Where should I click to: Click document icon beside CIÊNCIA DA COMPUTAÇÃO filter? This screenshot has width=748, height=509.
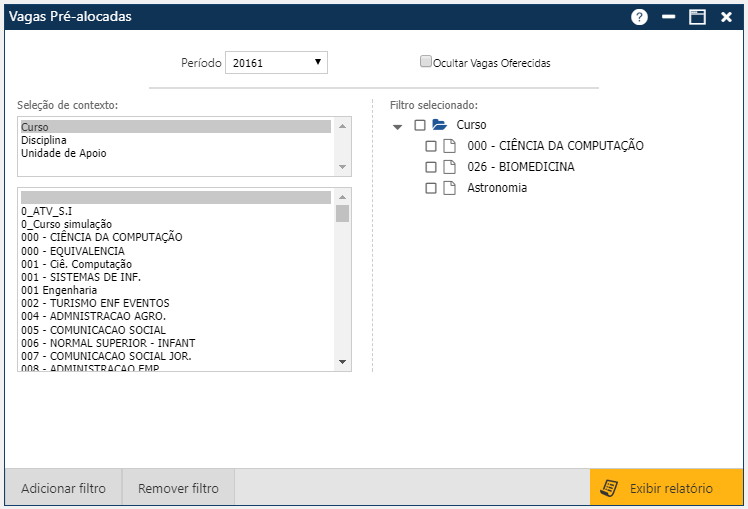[449, 146]
